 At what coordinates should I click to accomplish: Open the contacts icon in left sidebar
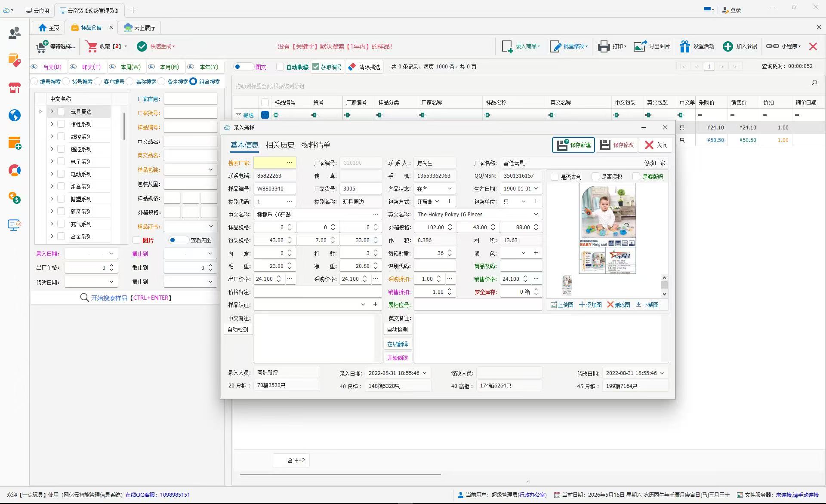click(15, 33)
